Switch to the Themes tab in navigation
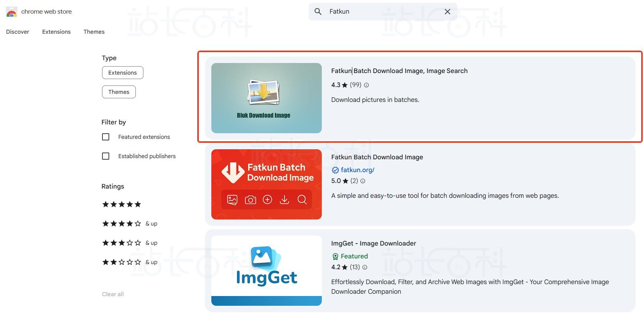644x315 pixels. coord(94,32)
